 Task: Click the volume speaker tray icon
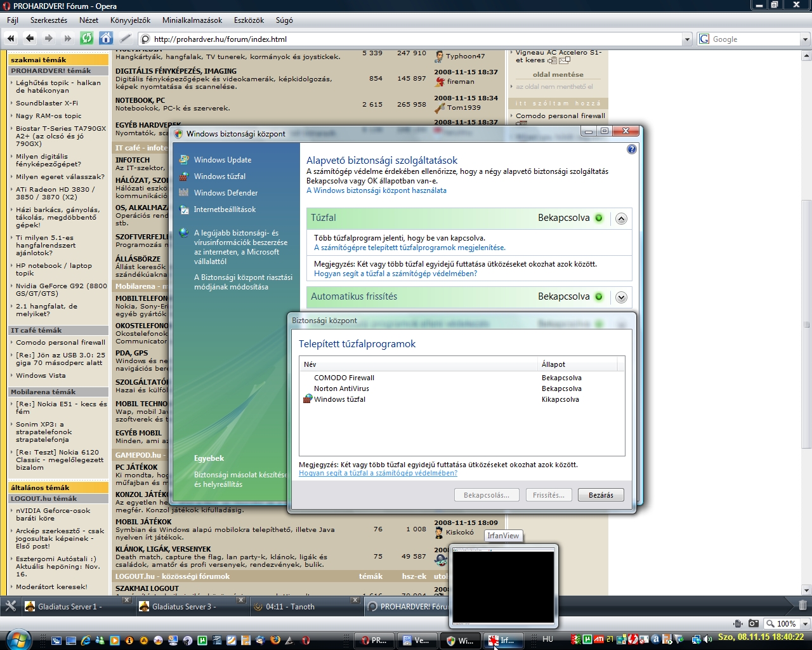tap(707, 639)
